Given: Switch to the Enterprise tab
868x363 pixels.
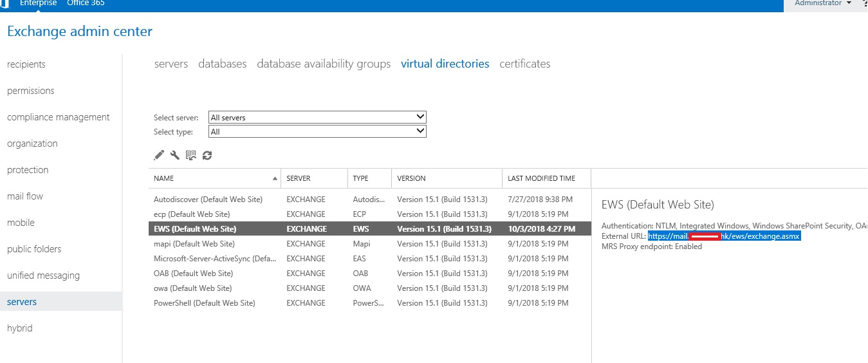Looking at the screenshot, I should tap(39, 3).
